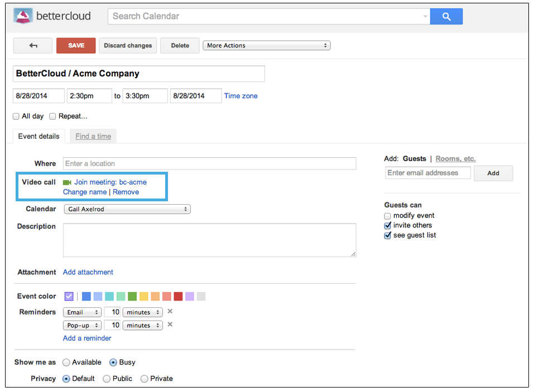Enable the All day checkbox
Image resolution: width=534 pixels, height=392 pixels.
click(x=16, y=117)
